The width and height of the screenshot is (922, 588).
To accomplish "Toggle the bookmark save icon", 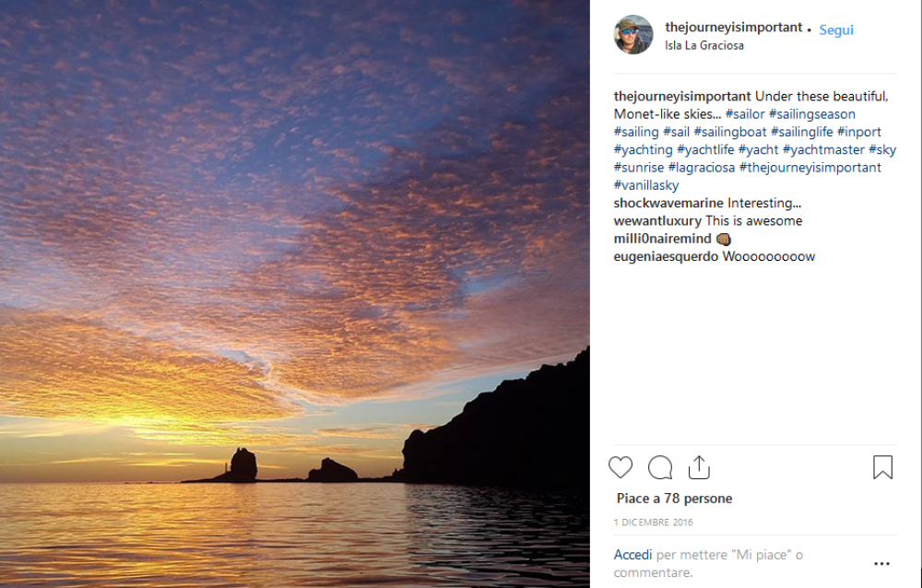I will [x=882, y=467].
